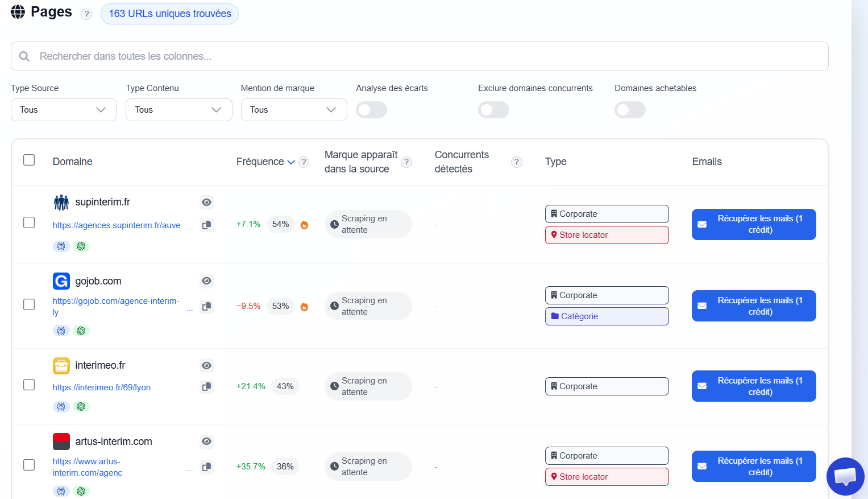
Task: Open the interimeo.fr/69/lyon link
Action: tap(102, 387)
